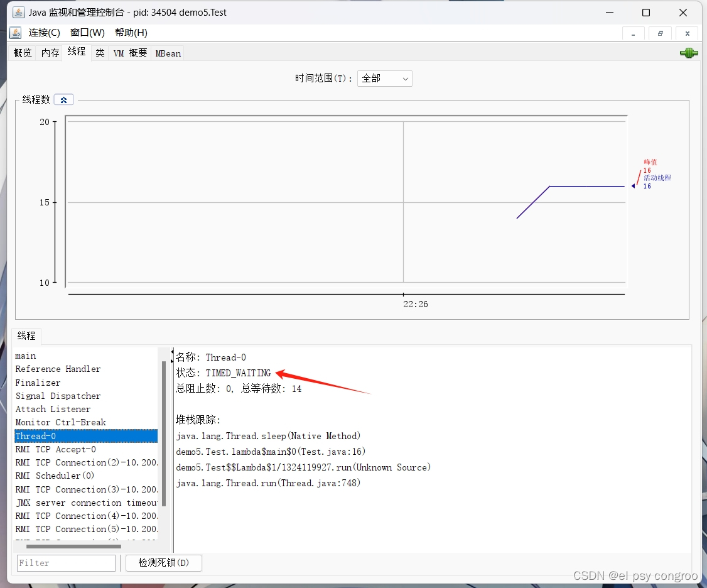Click the thread list horizontal scrollbar
707x588 pixels.
(x=73, y=547)
